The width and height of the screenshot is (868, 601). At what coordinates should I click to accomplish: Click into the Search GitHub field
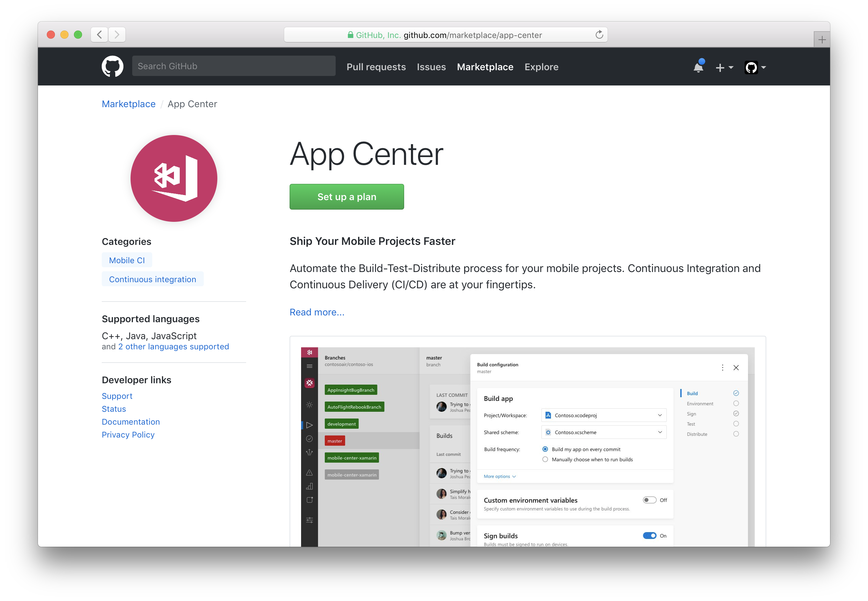(233, 66)
